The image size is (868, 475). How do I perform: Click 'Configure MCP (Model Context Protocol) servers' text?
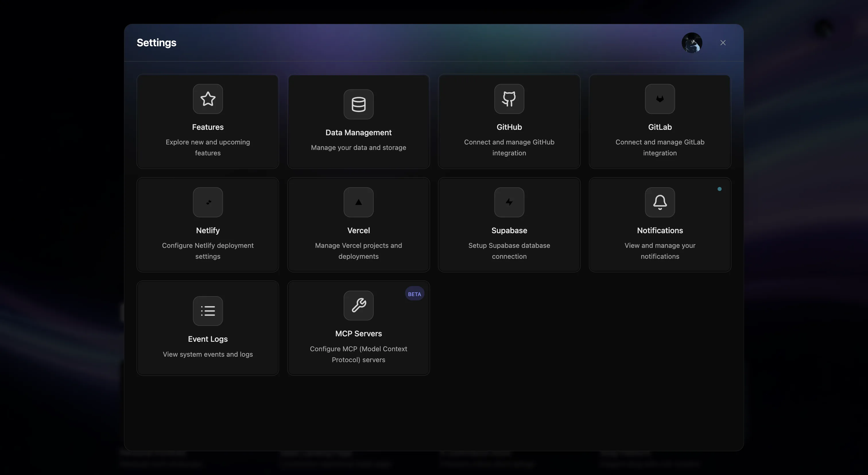click(x=359, y=354)
